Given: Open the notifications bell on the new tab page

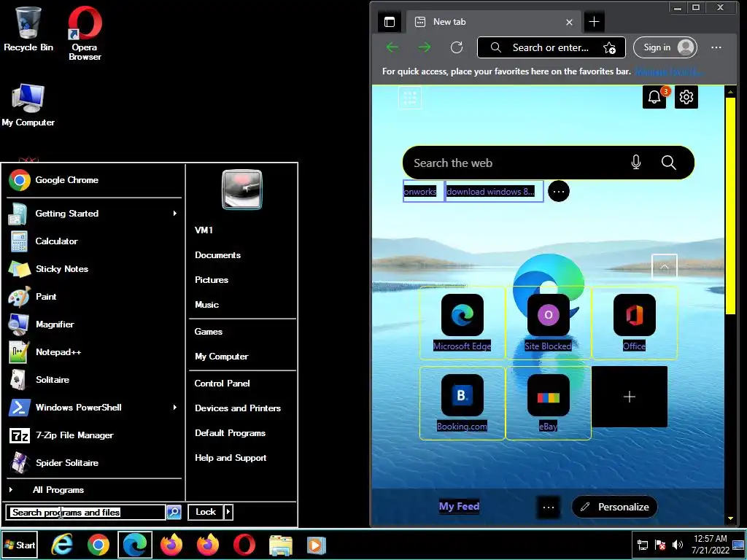Looking at the screenshot, I should click(x=654, y=97).
